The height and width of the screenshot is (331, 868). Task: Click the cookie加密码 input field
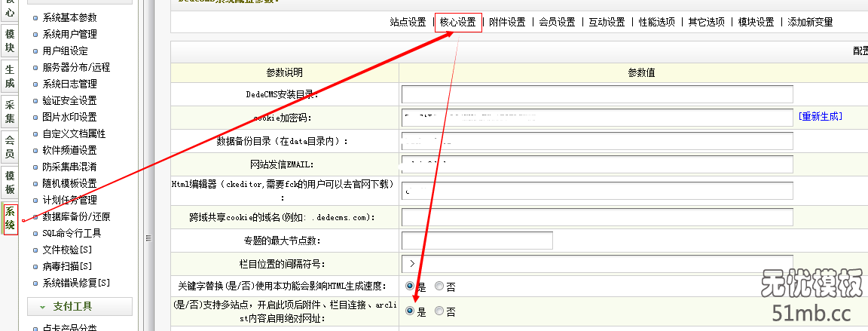[597, 118]
